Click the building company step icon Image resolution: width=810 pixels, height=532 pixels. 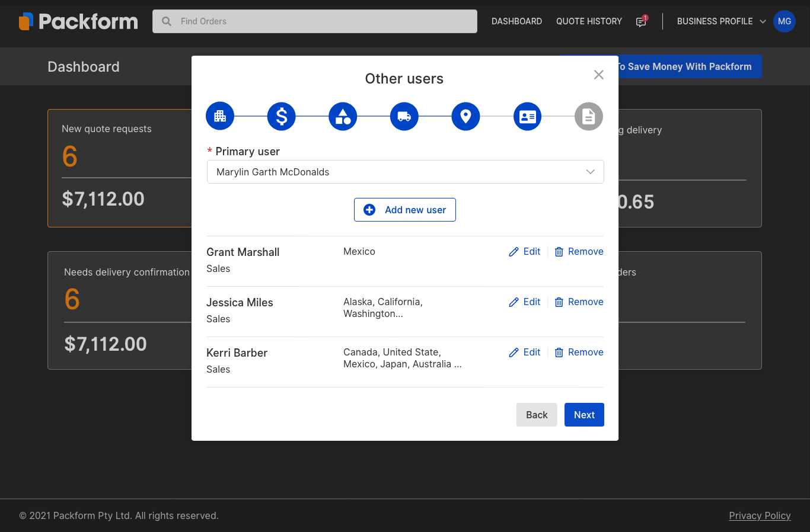click(x=220, y=116)
